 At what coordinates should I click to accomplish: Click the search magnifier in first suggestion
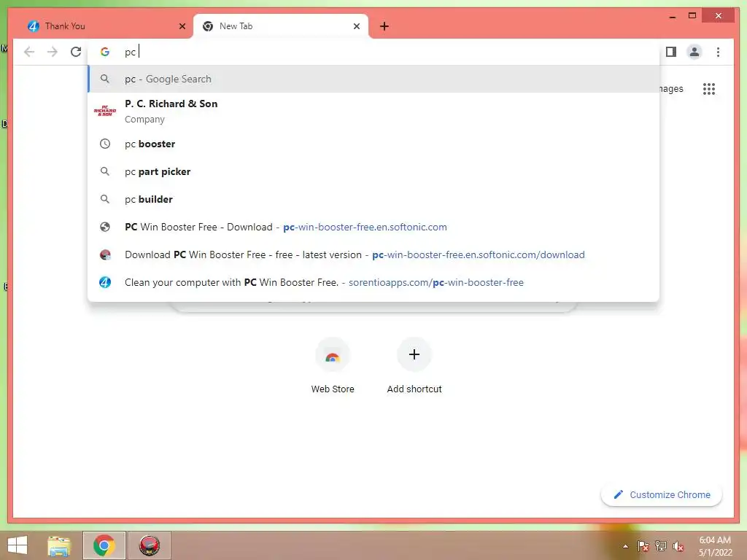(x=105, y=79)
